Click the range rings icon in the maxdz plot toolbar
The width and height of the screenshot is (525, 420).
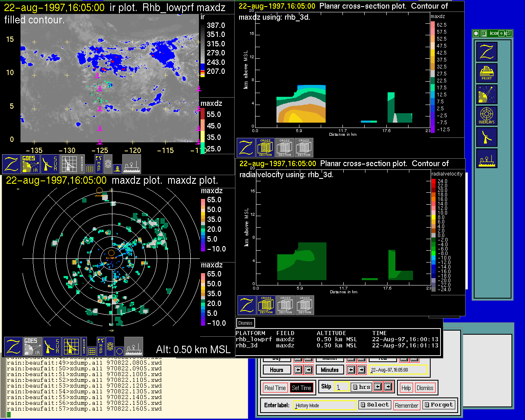click(110, 347)
